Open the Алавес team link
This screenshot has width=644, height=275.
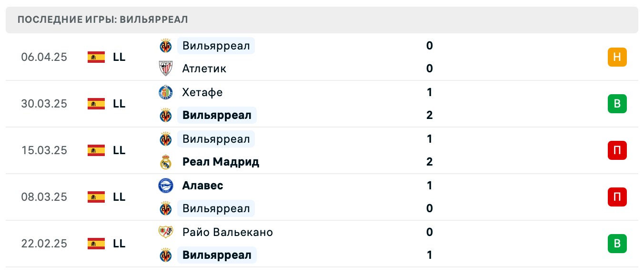(202, 186)
